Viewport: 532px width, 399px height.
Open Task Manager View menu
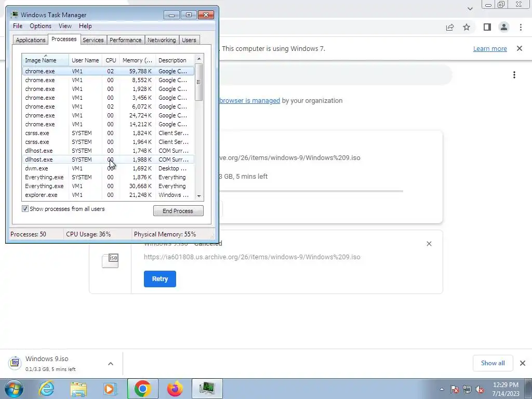coord(65,26)
